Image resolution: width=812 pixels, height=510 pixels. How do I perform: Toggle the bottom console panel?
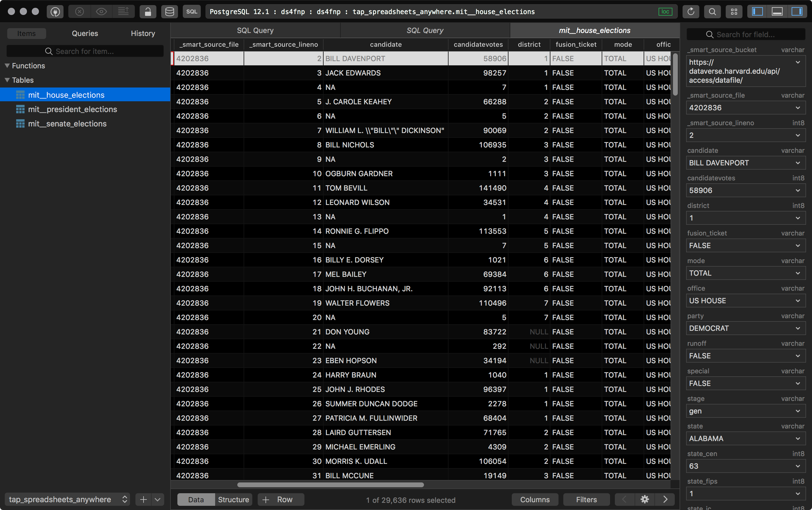coord(777,12)
